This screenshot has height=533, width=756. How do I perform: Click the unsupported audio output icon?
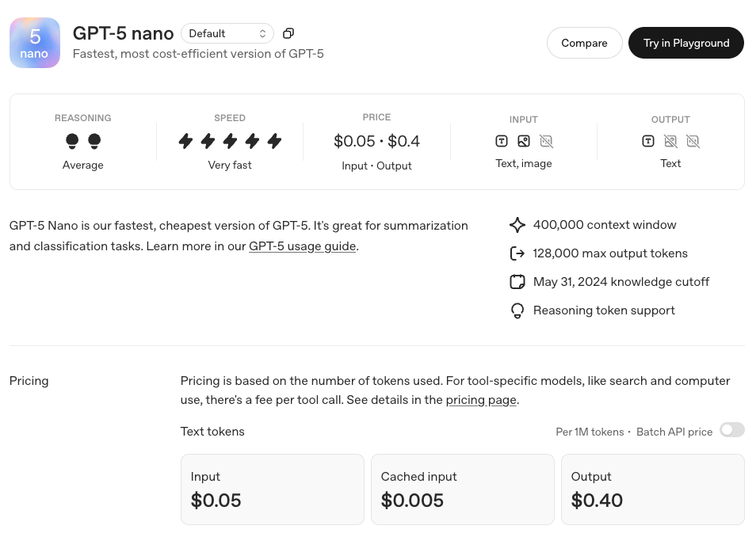693,141
